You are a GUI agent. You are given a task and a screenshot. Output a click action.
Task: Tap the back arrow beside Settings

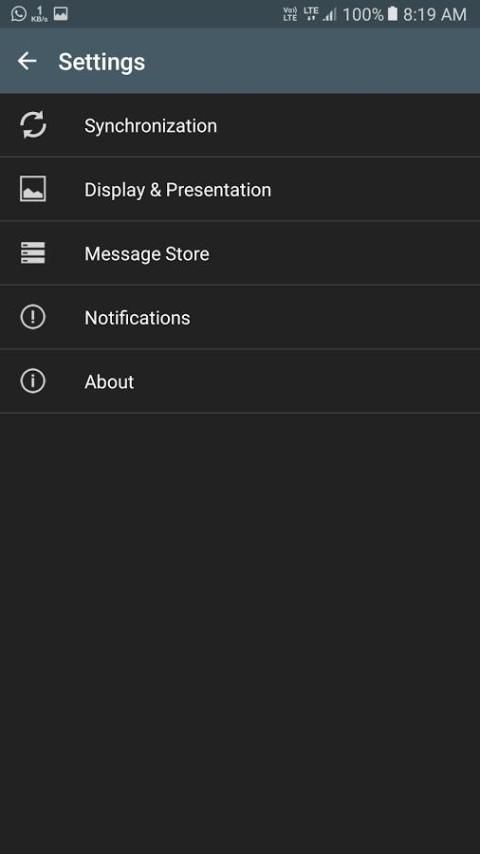pyautogui.click(x=27, y=61)
